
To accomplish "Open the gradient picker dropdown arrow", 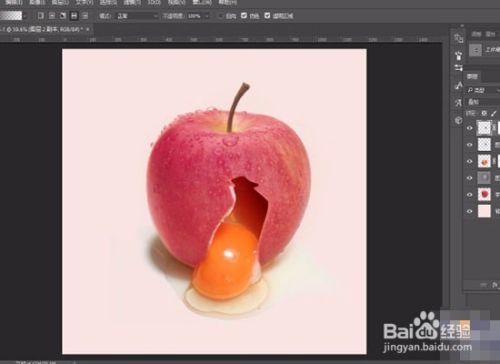I will [x=25, y=16].
